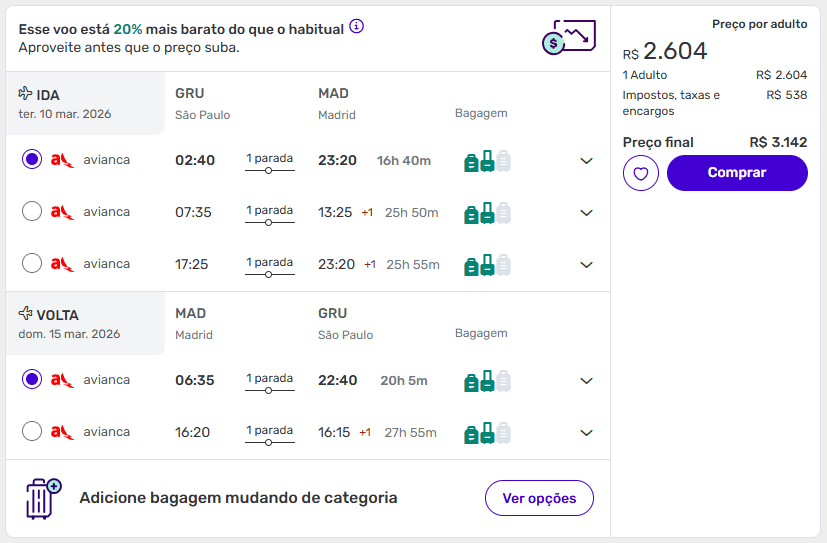This screenshot has width=827, height=543.
Task: Click baggage icons for 07:35 flight
Action: click(487, 213)
